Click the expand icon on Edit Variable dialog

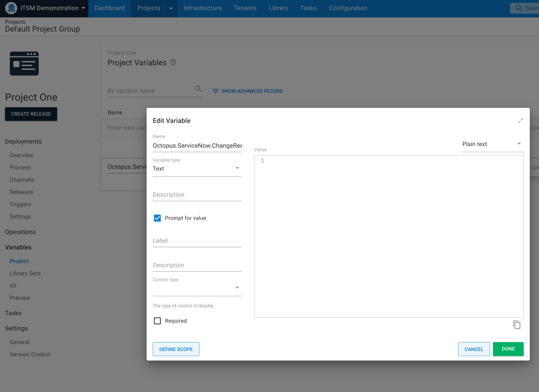pyautogui.click(x=520, y=120)
